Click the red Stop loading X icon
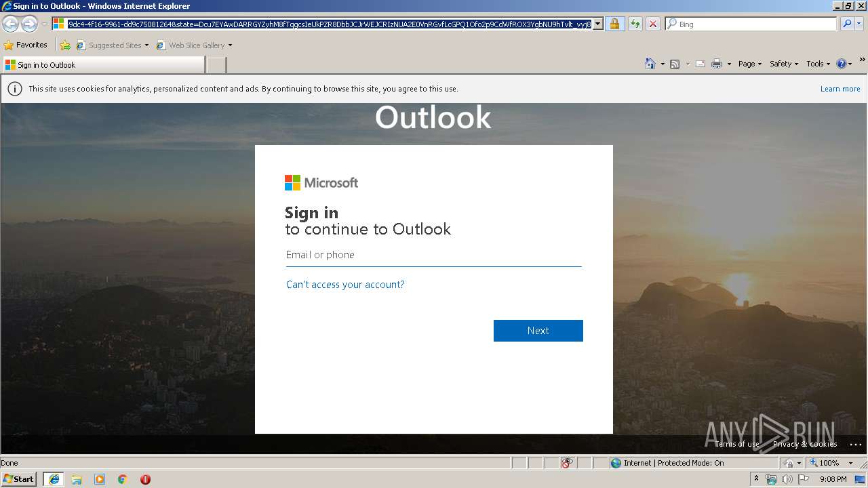This screenshot has height=488, width=868. pyautogui.click(x=652, y=24)
